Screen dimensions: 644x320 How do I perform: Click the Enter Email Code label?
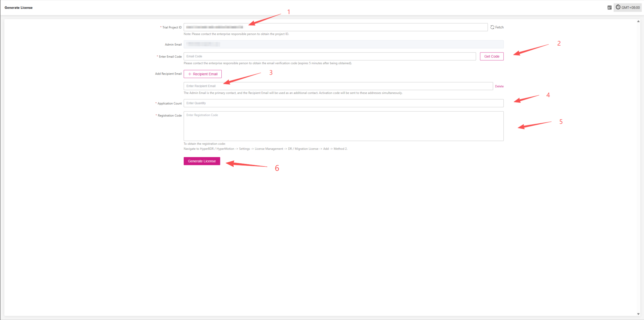pos(170,57)
